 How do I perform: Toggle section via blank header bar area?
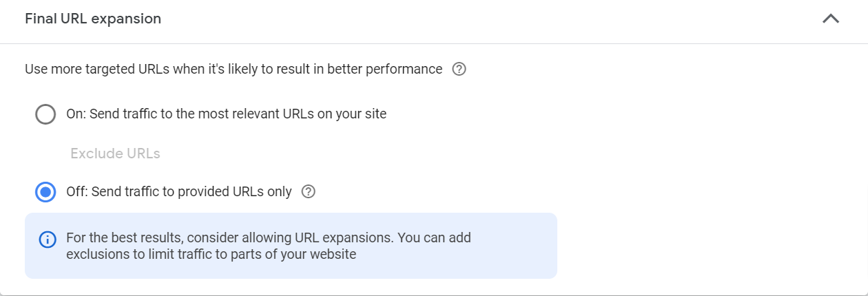[482, 19]
